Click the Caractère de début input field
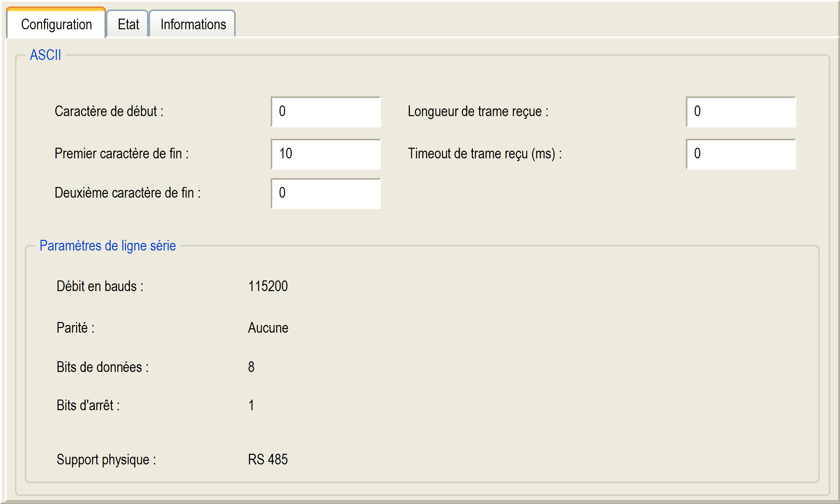Viewport: 840px width, 504px height. click(326, 112)
